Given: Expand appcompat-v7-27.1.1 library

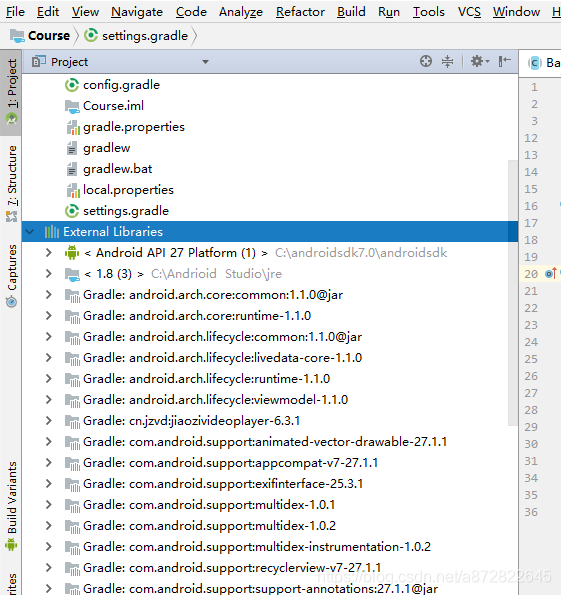Looking at the screenshot, I should 49,463.
